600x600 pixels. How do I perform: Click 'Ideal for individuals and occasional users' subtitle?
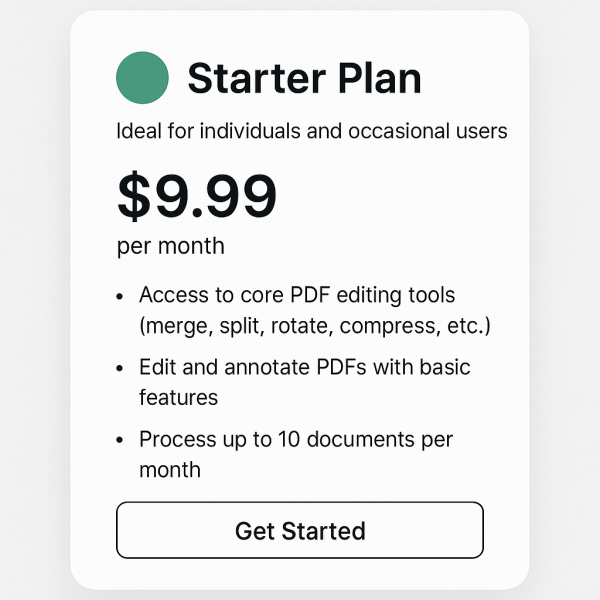point(312,131)
